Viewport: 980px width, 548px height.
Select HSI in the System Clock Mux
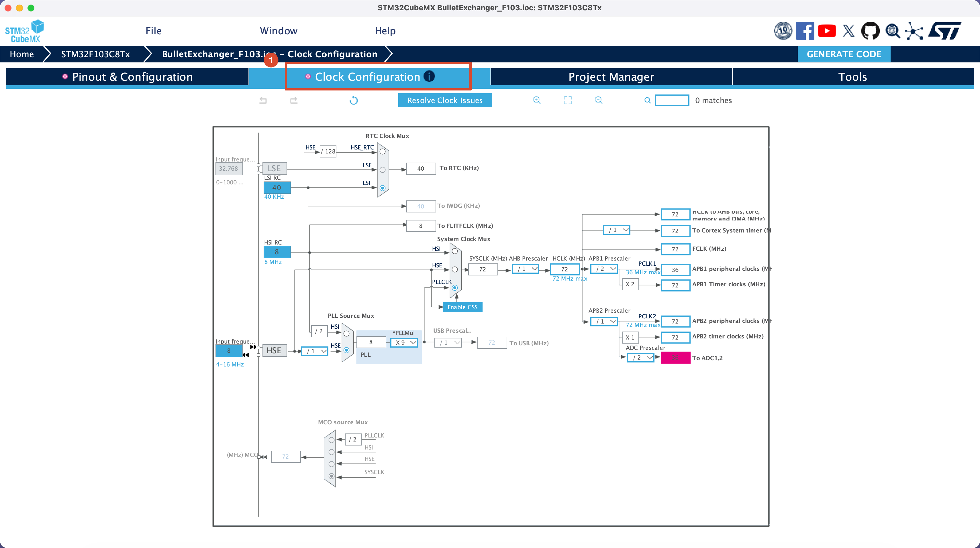pyautogui.click(x=455, y=251)
